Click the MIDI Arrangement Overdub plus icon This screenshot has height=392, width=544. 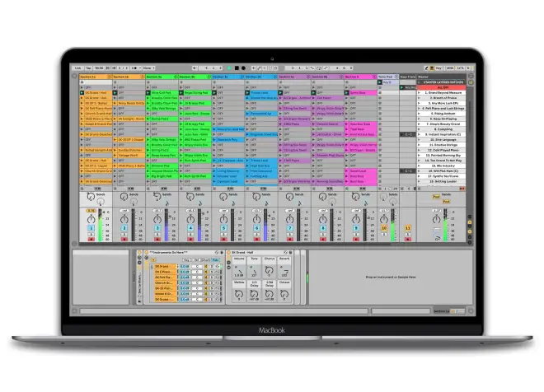pos(254,68)
